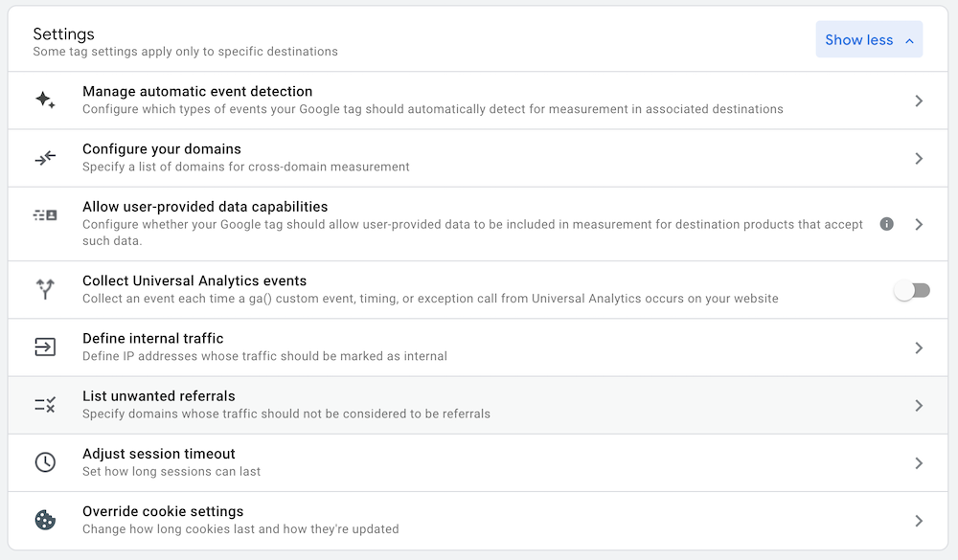Screen dimensions: 958x560
Task: Enable Collect Universal Analytics events switch
Action: [911, 289]
